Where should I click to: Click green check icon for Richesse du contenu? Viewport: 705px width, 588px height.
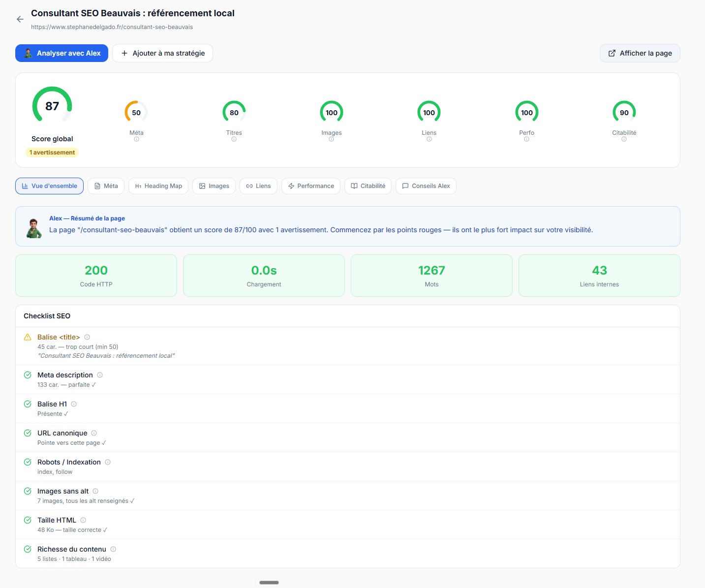coord(28,549)
